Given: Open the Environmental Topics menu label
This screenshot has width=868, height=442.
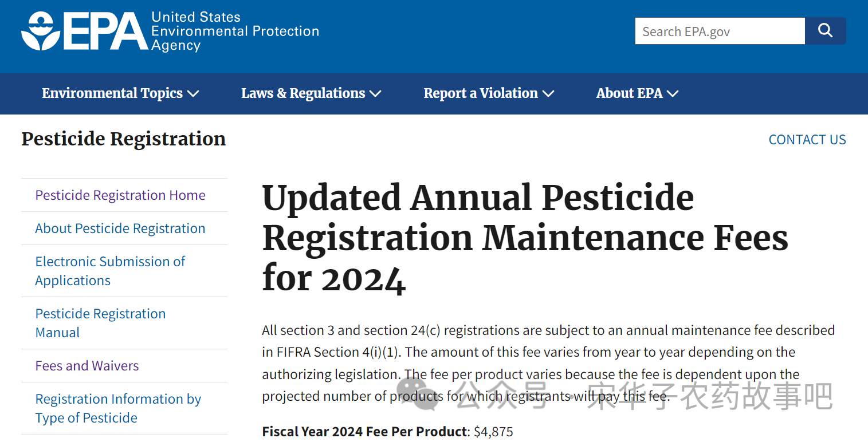Looking at the screenshot, I should (x=112, y=93).
